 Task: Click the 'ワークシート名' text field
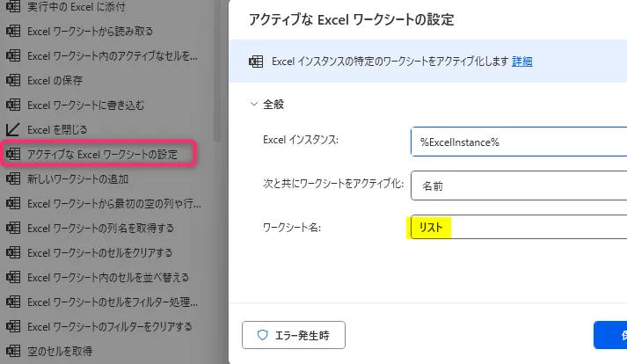pos(519,229)
